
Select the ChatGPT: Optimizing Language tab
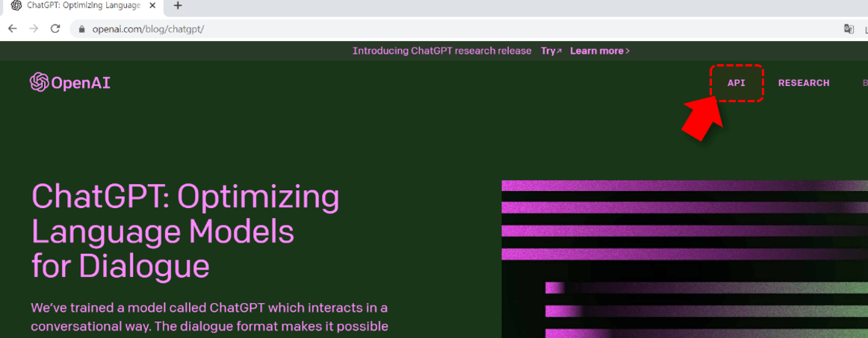81,6
